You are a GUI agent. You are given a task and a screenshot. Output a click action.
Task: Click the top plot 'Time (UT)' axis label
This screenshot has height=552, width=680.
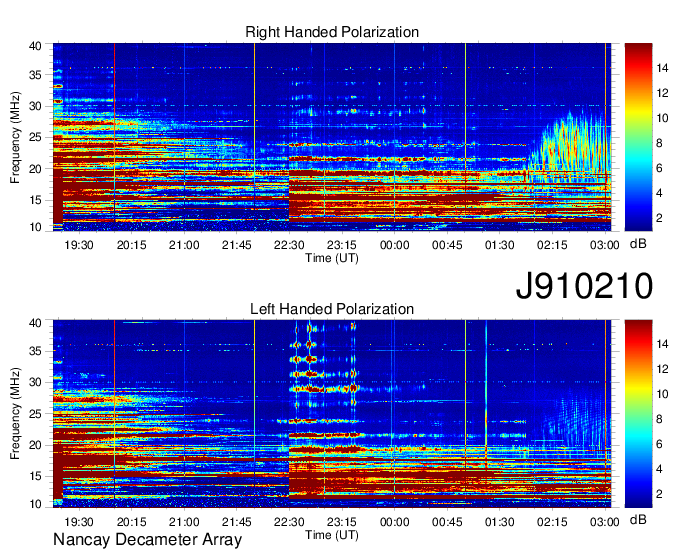click(x=332, y=258)
